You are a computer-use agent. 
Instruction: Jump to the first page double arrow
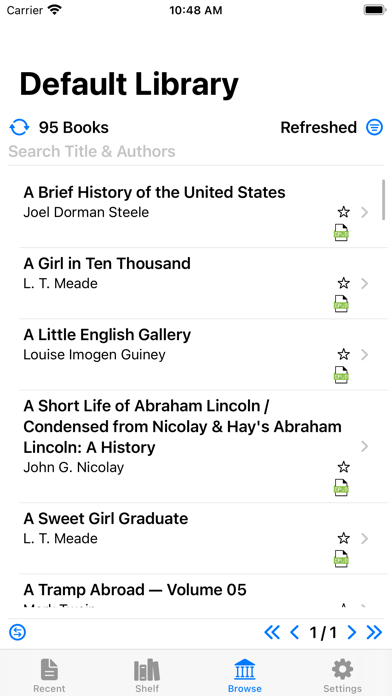pos(272,633)
